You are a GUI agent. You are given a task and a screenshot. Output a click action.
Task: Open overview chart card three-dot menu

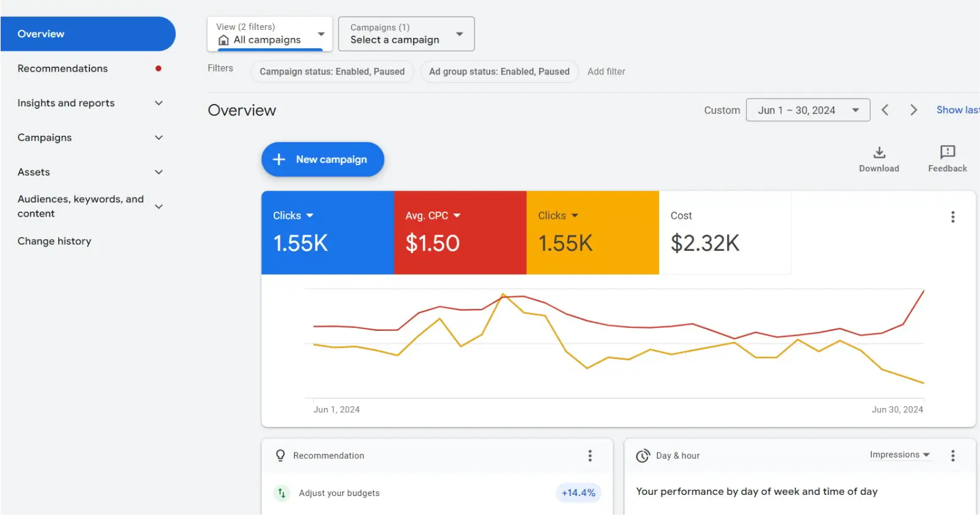coord(953,217)
